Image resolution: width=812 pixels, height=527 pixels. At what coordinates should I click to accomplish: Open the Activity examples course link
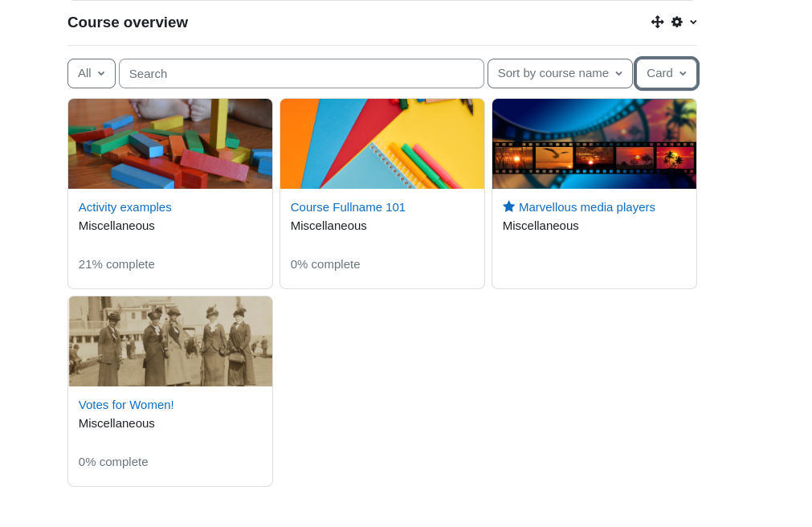124,207
